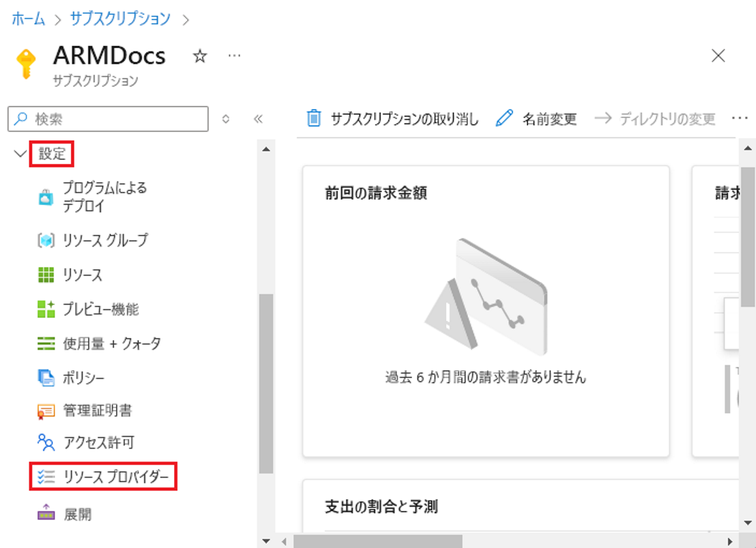The height and width of the screenshot is (548, 756).
Task: Click main pane scrollbar down arrow
Action: [x=748, y=523]
